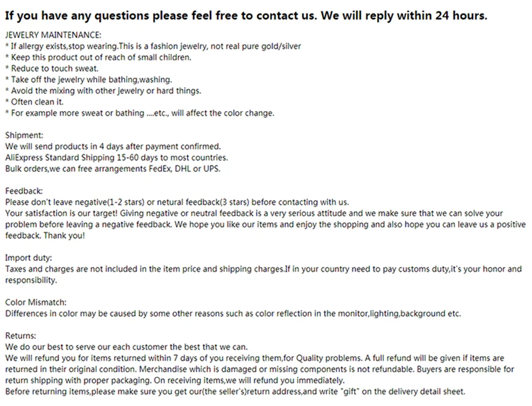Click the allergy warning line

(153, 46)
